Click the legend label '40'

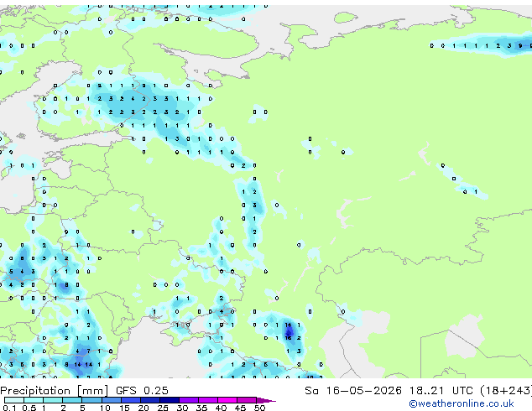221,408
